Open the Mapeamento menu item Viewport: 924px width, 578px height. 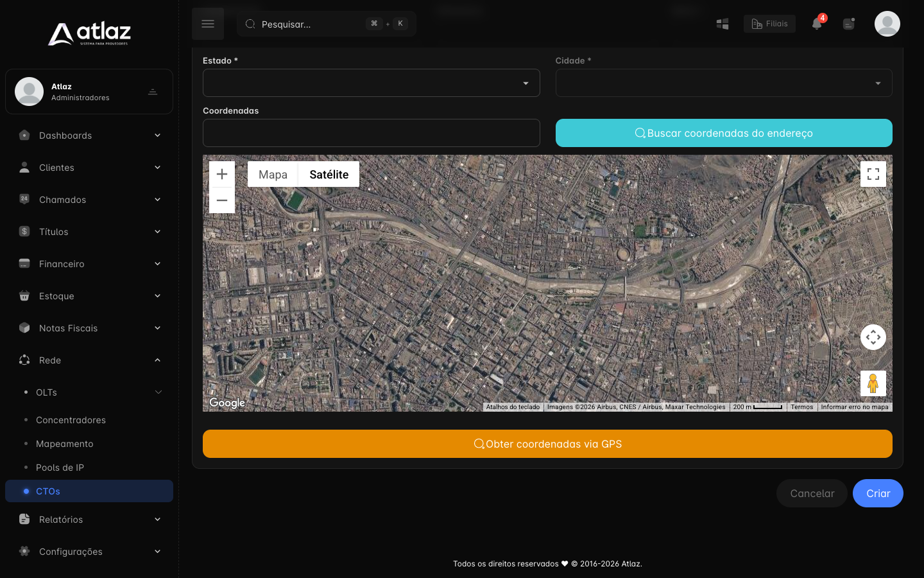tap(65, 444)
